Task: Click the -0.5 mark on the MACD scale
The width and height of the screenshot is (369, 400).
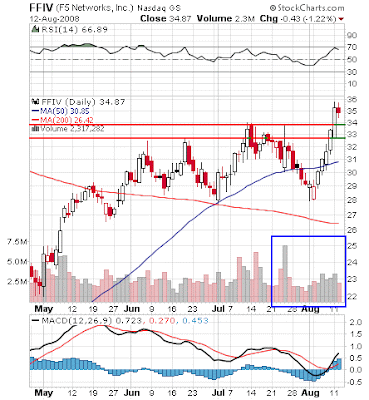Action: [x=354, y=382]
